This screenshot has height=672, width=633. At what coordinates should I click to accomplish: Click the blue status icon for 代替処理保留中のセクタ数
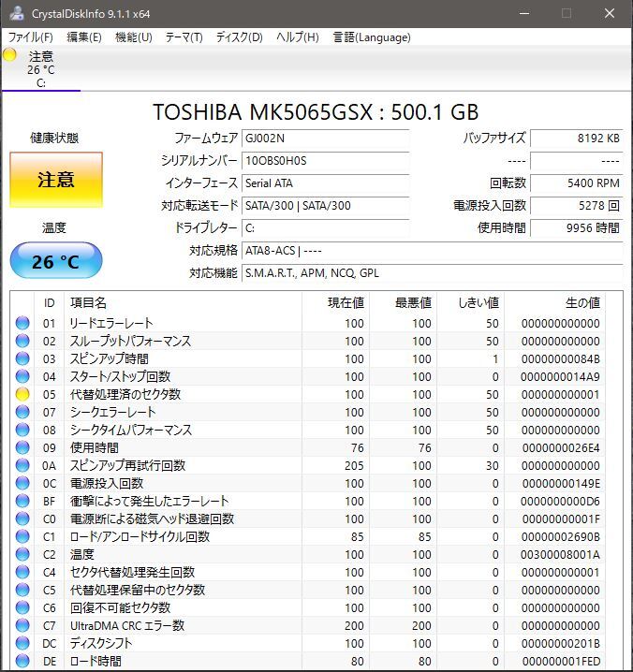pyautogui.click(x=22, y=590)
